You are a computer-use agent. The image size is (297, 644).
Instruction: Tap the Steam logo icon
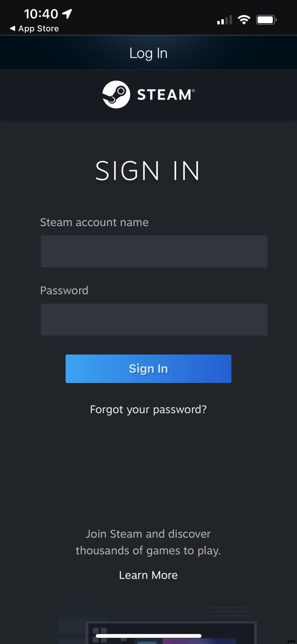click(116, 95)
